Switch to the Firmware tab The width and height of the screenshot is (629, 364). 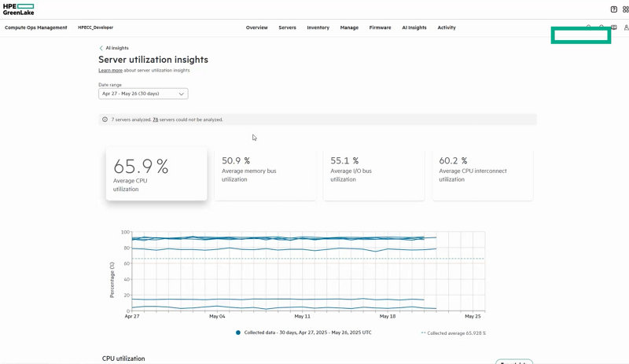click(x=380, y=28)
